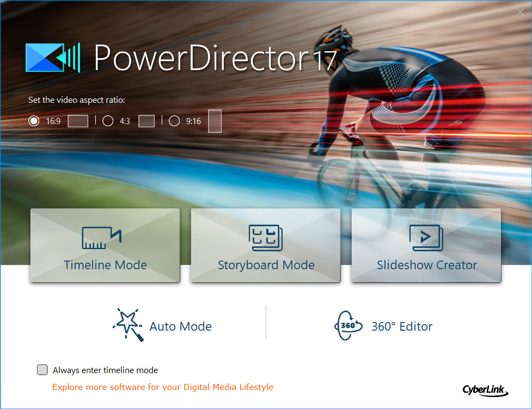Click the CyberLink logo
Image resolution: width=532 pixels, height=409 pixels.
[x=485, y=391]
